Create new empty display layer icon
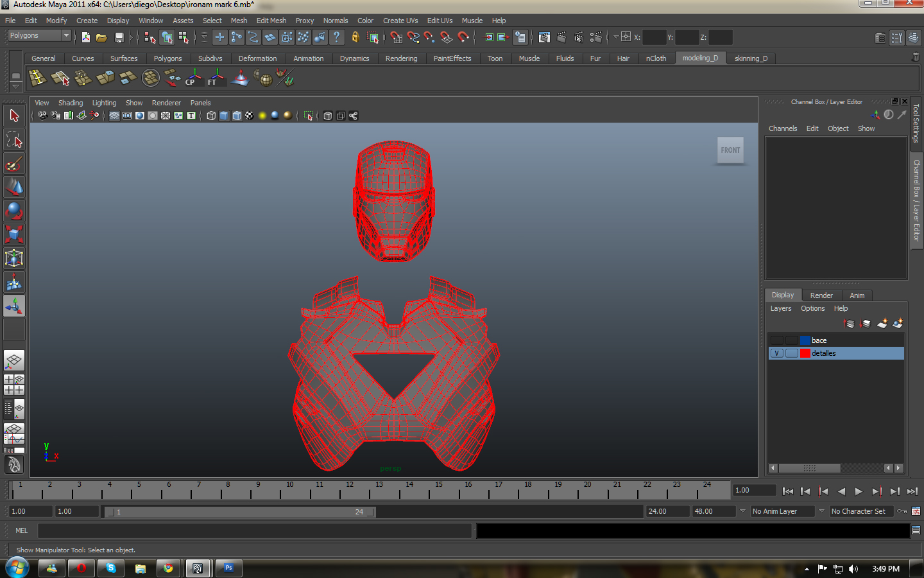The image size is (924, 578). (x=882, y=324)
